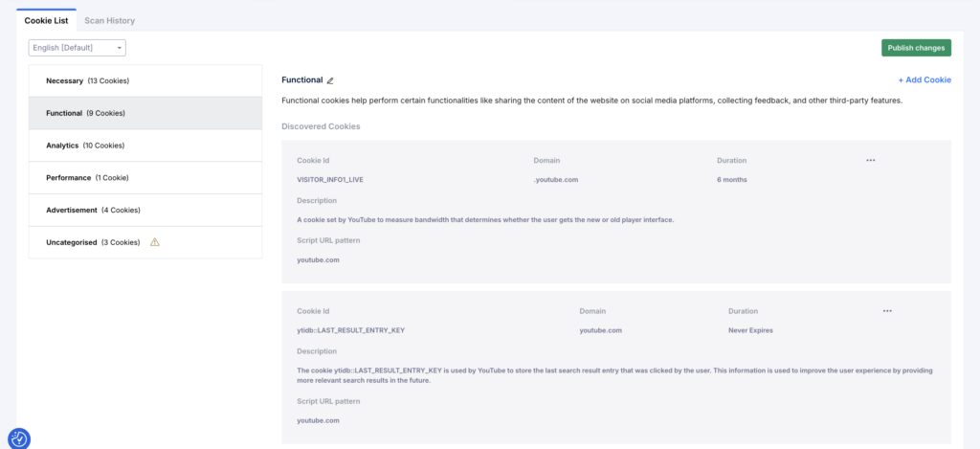Click the warning icon beside Uncategorised
Viewport: 980px width, 449px height.
pyautogui.click(x=155, y=242)
